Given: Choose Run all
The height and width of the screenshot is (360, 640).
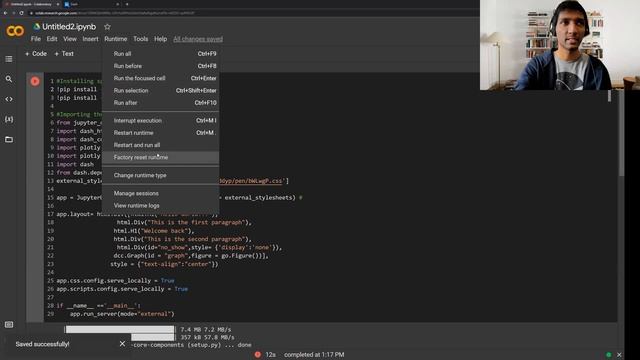Looking at the screenshot, I should tap(160, 54).
